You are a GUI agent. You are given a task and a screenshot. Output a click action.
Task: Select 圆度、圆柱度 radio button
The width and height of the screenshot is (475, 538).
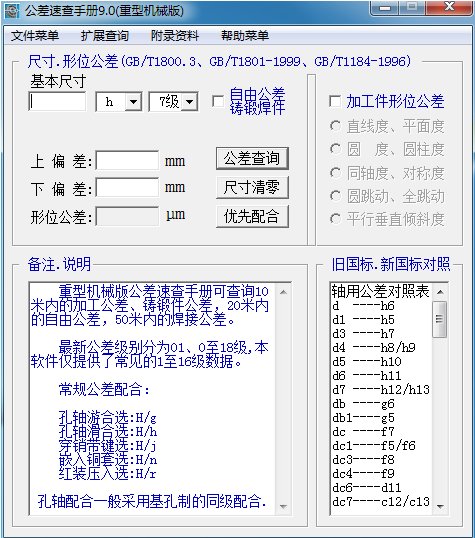click(x=336, y=149)
